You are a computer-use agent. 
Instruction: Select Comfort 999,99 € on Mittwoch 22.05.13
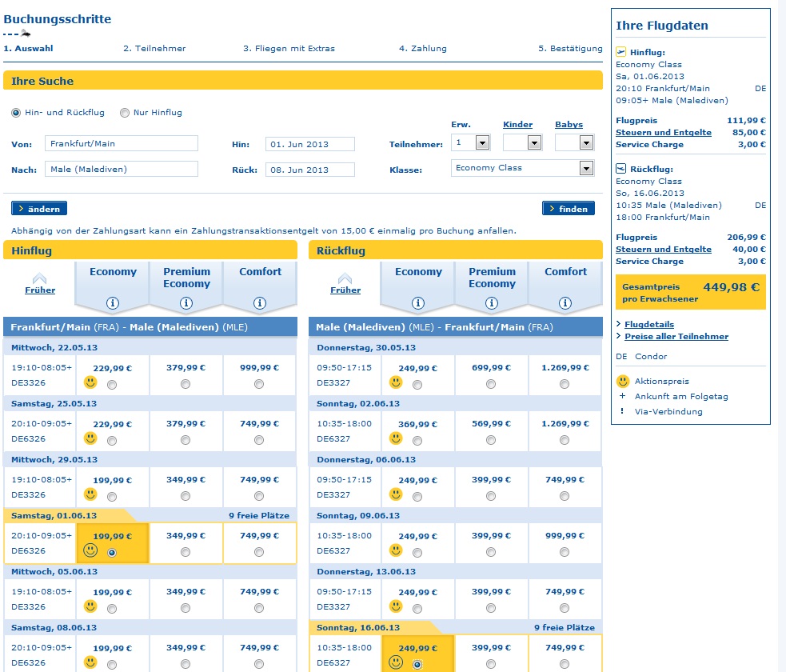click(258, 384)
